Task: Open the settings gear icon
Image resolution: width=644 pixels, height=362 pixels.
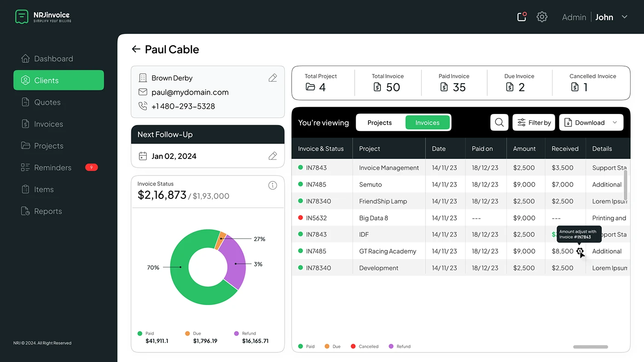Action: (x=542, y=17)
